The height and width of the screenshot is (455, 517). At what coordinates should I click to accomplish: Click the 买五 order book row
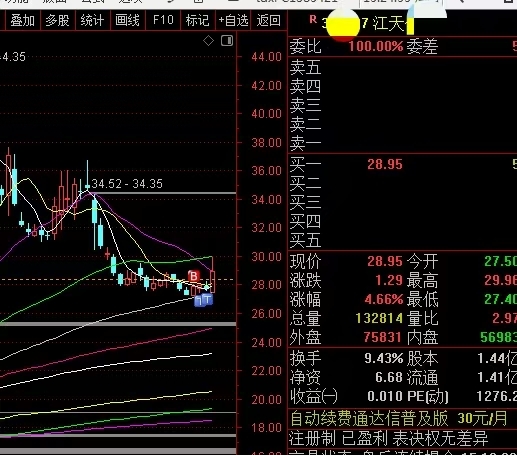(403, 240)
